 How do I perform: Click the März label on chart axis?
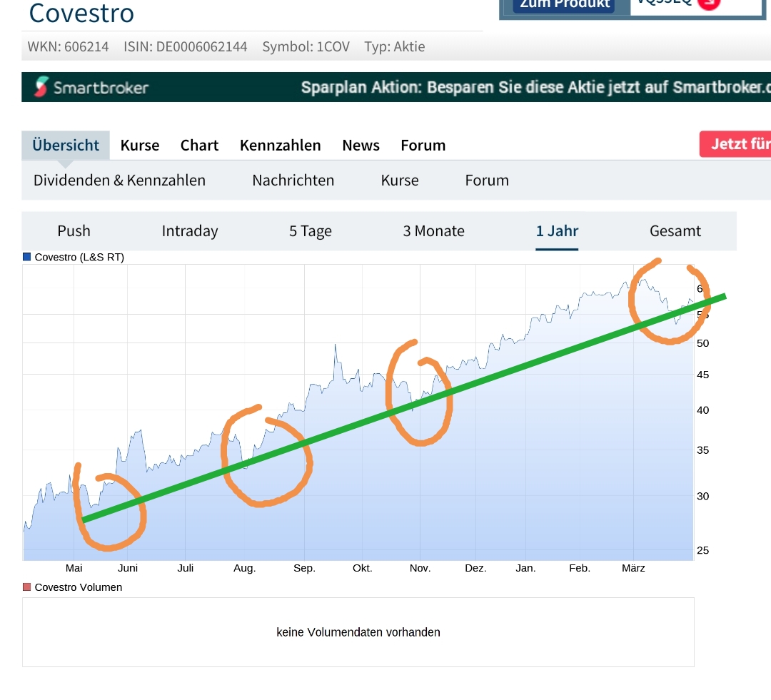[633, 568]
